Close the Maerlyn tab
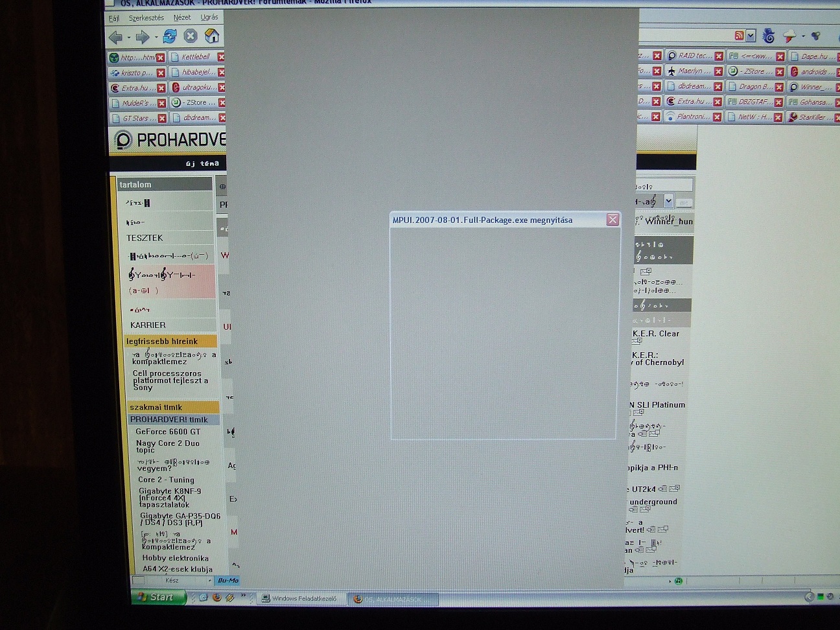The height and width of the screenshot is (630, 840). coord(718,71)
